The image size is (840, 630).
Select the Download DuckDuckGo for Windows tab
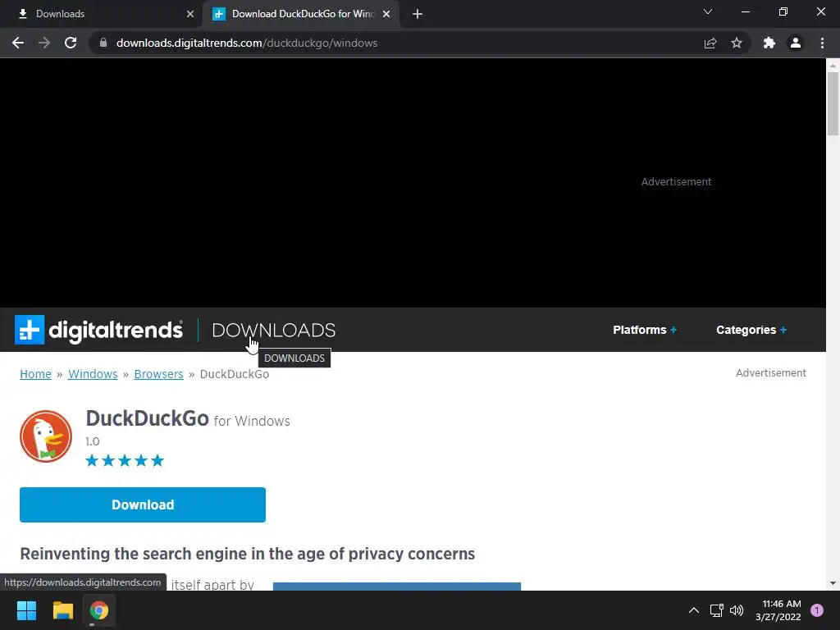pos(301,14)
